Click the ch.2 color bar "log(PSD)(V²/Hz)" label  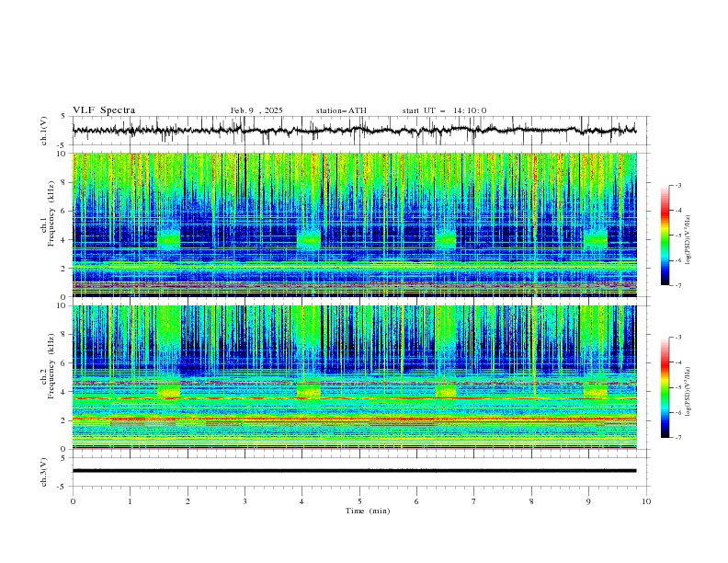click(688, 392)
